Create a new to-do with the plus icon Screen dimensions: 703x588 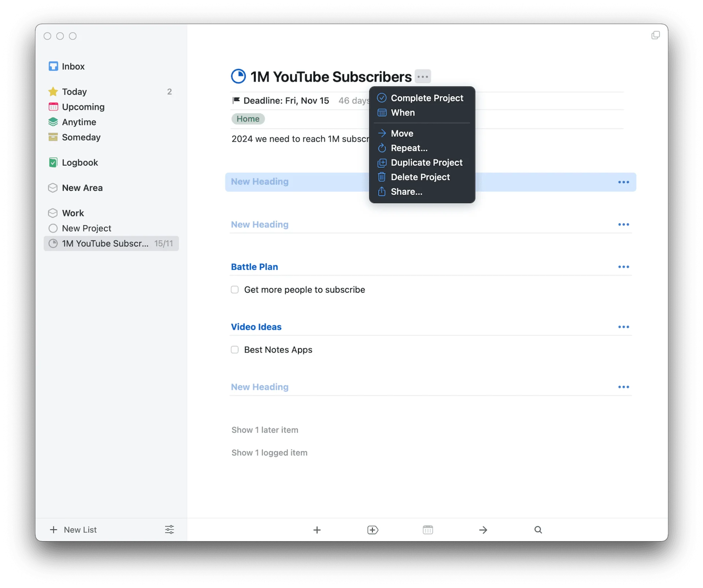tap(317, 529)
